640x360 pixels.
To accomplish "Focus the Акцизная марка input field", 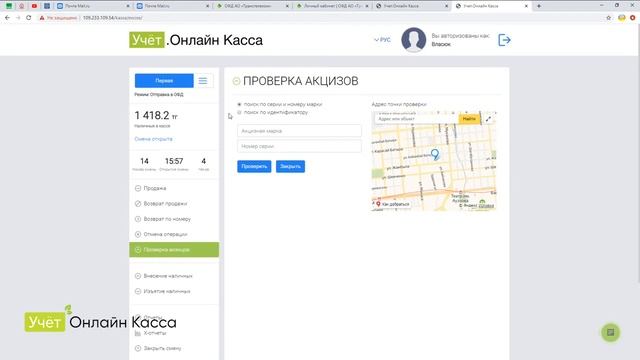I will 299,131.
